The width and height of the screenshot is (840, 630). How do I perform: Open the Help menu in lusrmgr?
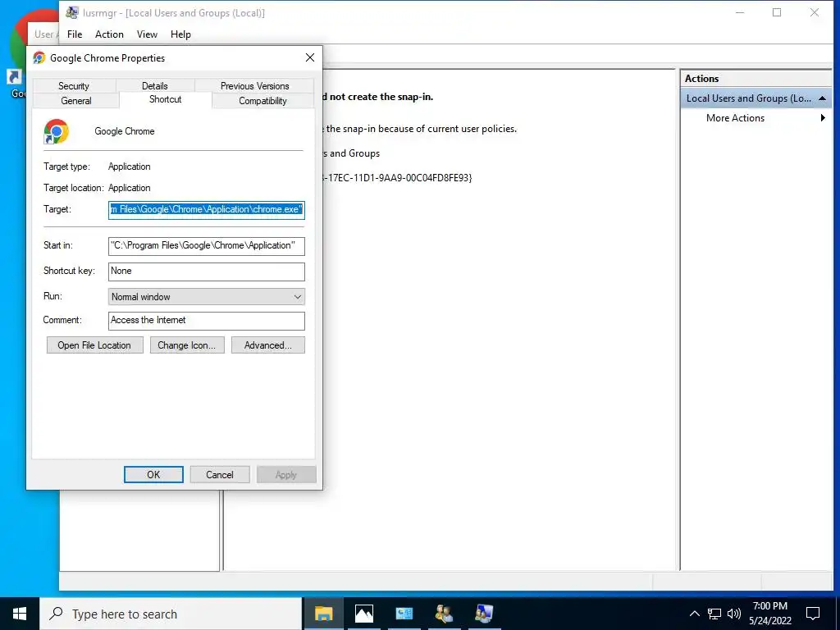(x=180, y=34)
